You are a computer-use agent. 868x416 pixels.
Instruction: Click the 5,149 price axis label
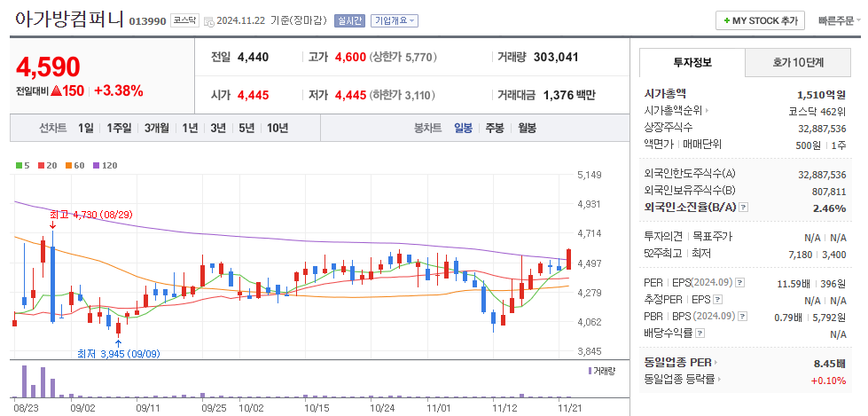coord(589,175)
